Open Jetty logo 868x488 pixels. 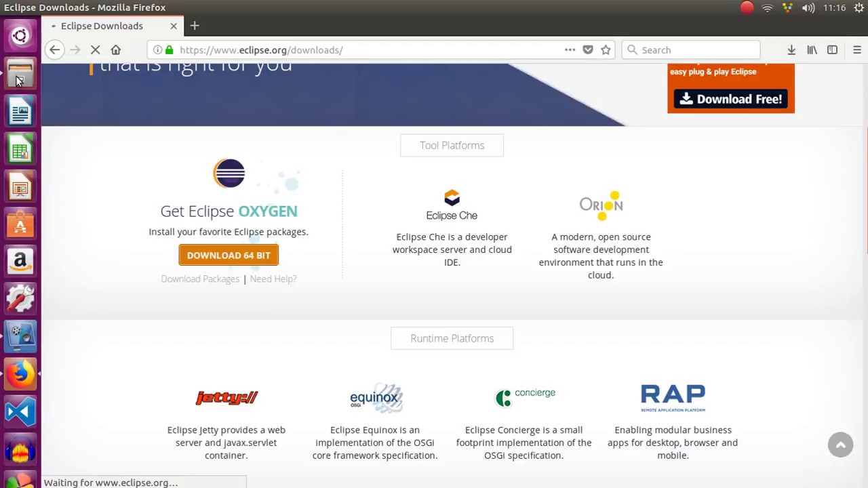coord(226,398)
